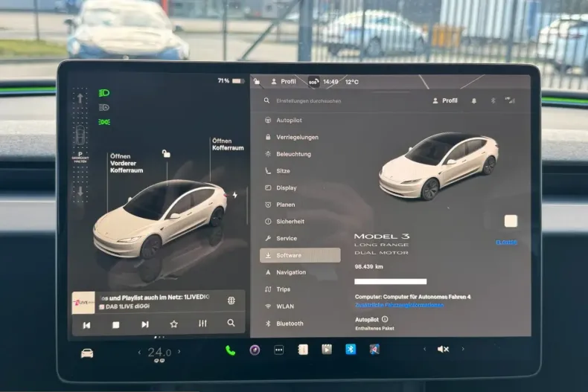
Task: Open Profil in the top status bar
Action: click(284, 81)
